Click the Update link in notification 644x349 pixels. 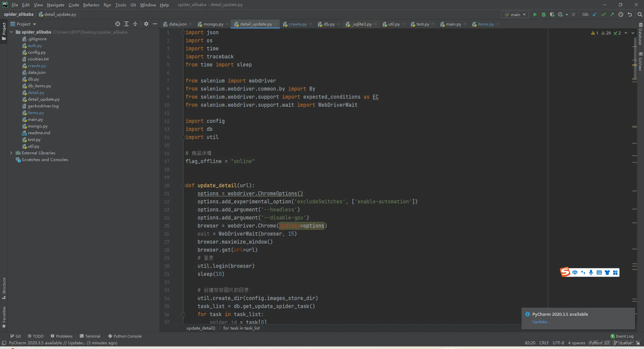point(541,322)
